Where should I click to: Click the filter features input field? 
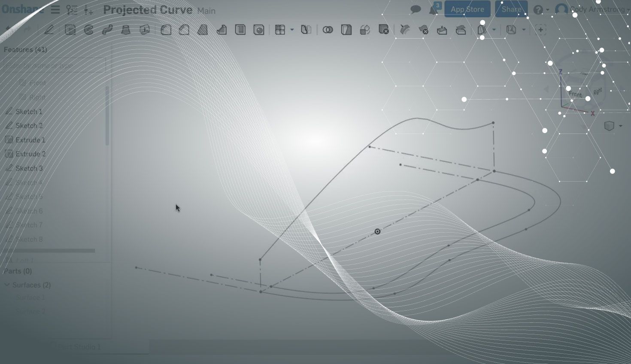[x=54, y=66]
